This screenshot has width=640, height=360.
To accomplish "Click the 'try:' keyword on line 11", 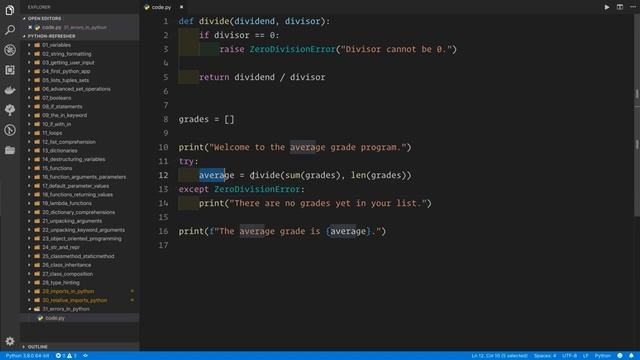I will pos(188,162).
